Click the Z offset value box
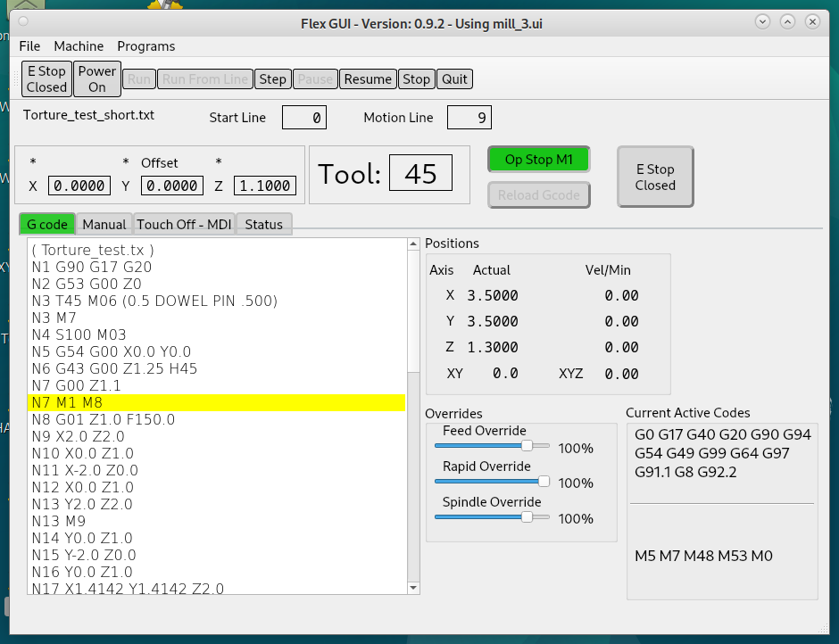839x644 pixels. (x=265, y=186)
